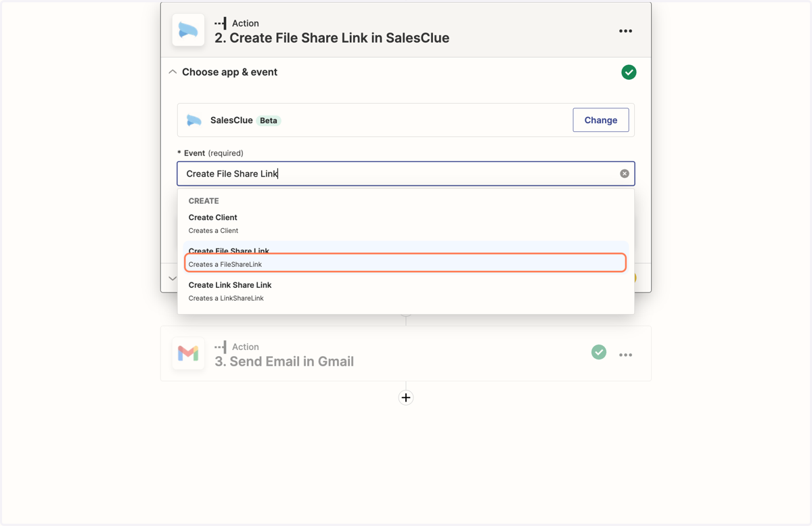The image size is (812, 526).
Task: Click the 'Creates a LinkShareLink' description text
Action: point(226,299)
